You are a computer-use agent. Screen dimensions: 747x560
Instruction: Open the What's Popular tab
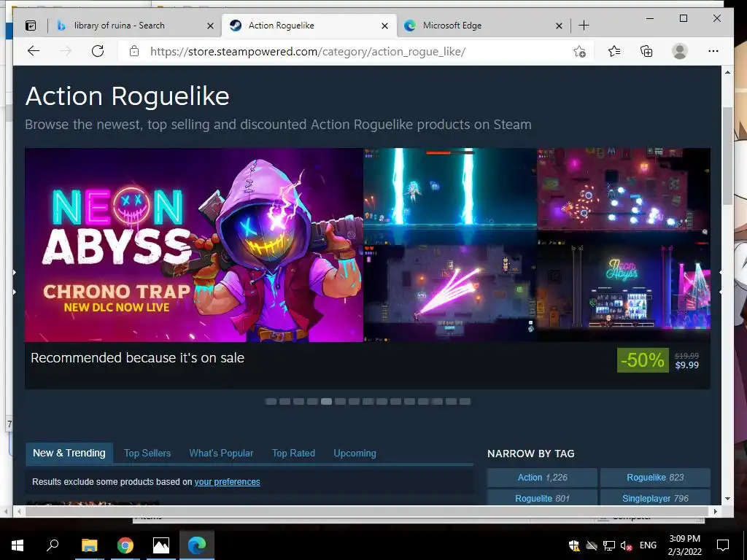pyautogui.click(x=221, y=454)
